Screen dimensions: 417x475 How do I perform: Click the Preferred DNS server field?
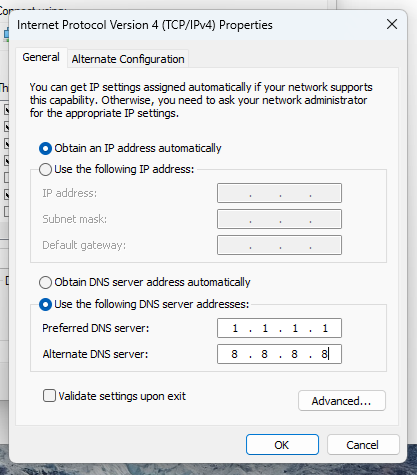279,328
